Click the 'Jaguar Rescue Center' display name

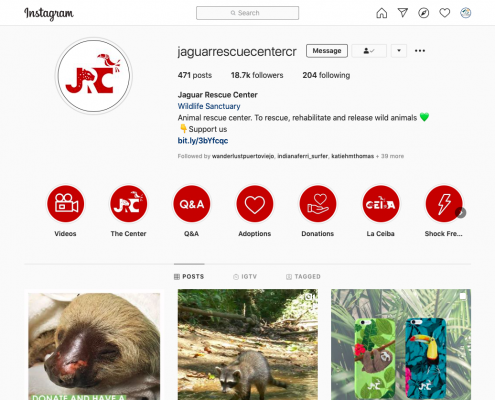point(218,95)
